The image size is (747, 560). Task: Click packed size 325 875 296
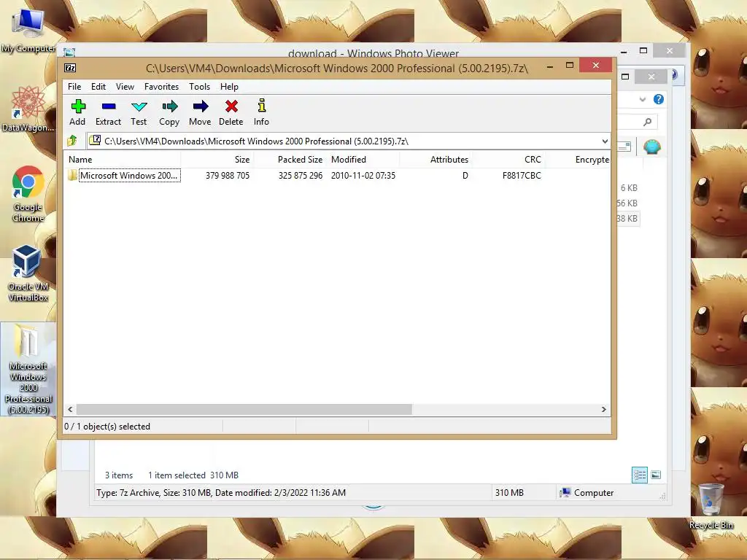click(x=301, y=175)
